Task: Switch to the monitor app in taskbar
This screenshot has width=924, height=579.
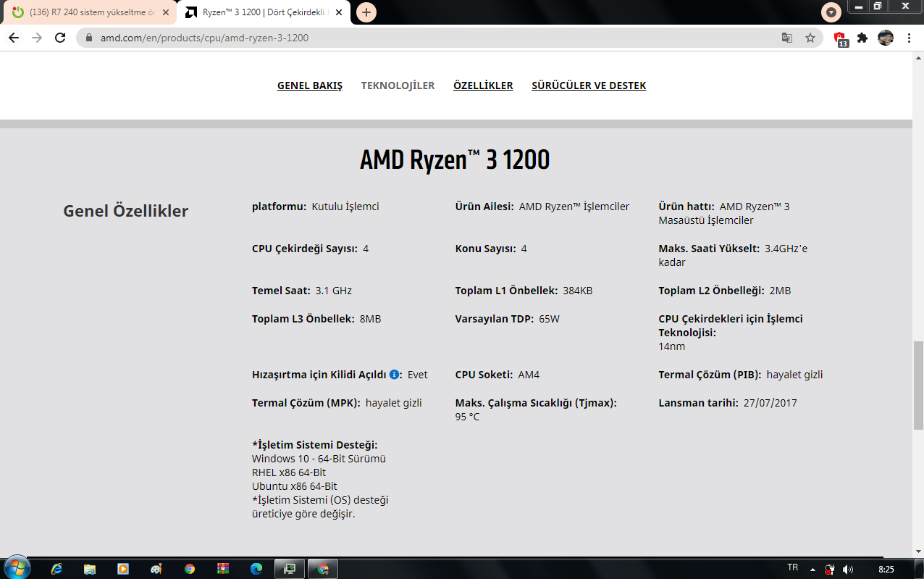Action: click(x=290, y=569)
